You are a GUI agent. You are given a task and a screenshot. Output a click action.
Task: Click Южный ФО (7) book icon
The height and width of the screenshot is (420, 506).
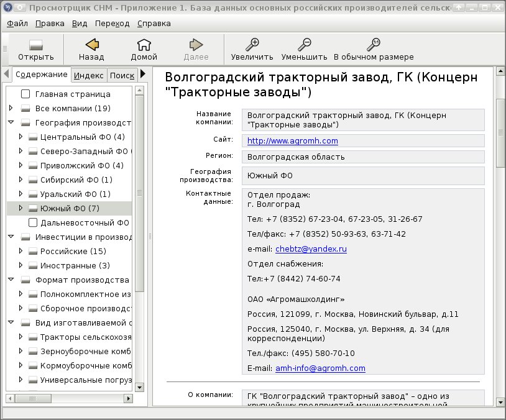click(x=33, y=209)
